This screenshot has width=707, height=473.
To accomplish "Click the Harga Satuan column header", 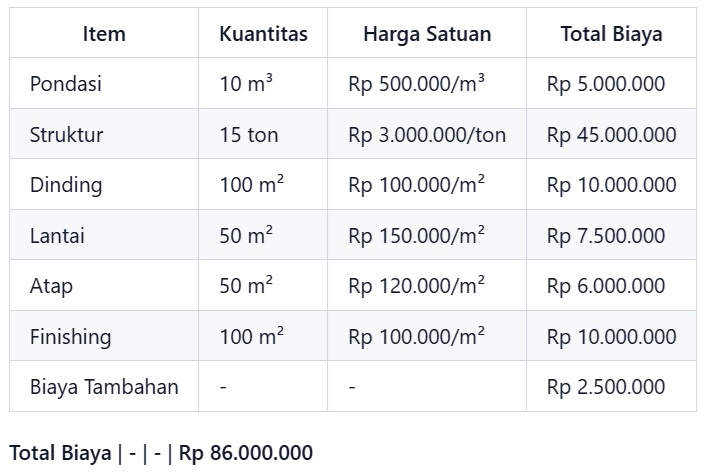I will click(427, 34).
